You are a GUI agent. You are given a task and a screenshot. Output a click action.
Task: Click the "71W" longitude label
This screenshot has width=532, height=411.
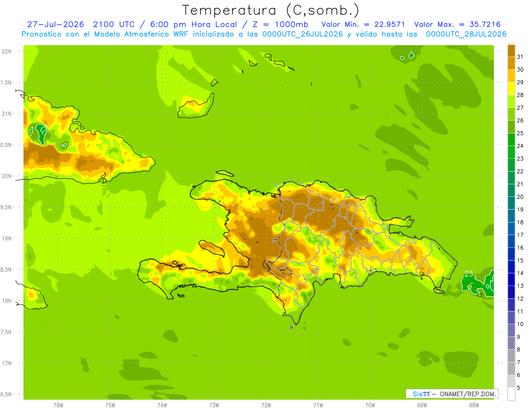coord(318,405)
